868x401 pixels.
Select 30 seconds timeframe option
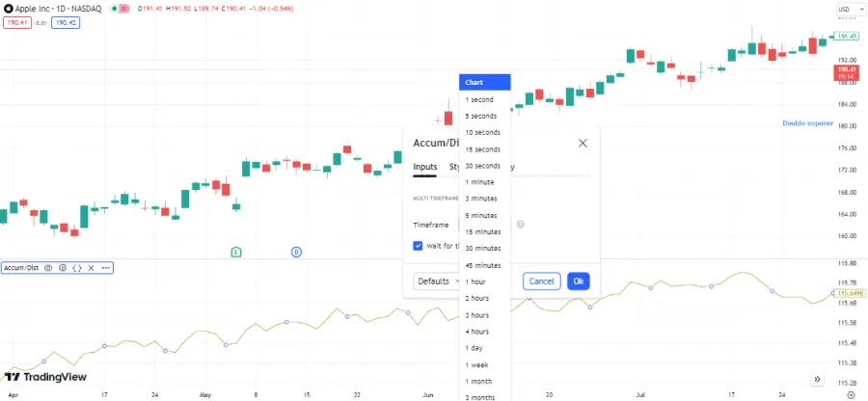point(485,166)
